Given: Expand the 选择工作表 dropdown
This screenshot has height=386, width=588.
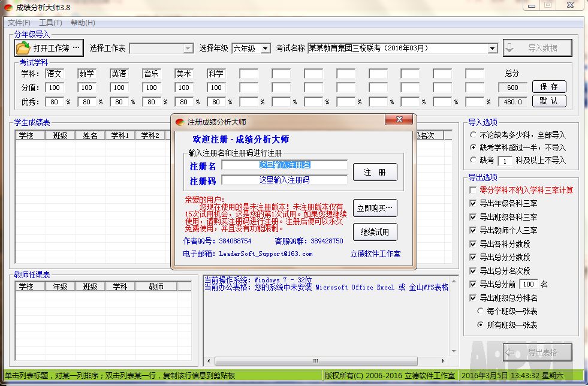Looking at the screenshot, I should coord(188,49).
